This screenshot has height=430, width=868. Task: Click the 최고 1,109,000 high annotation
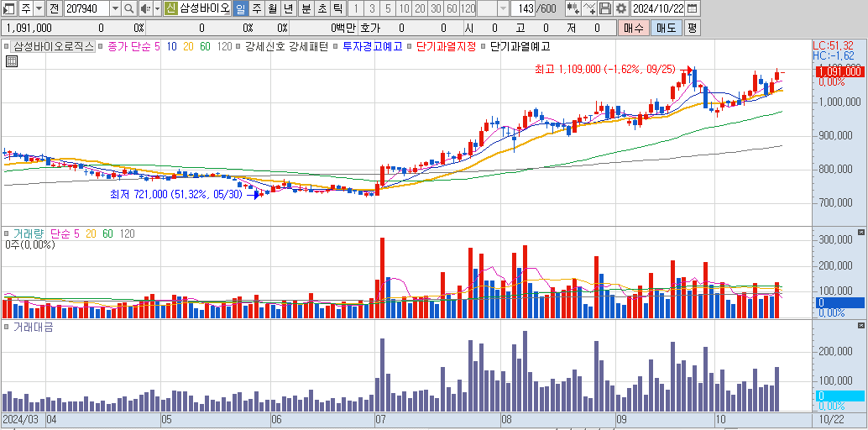[605, 69]
